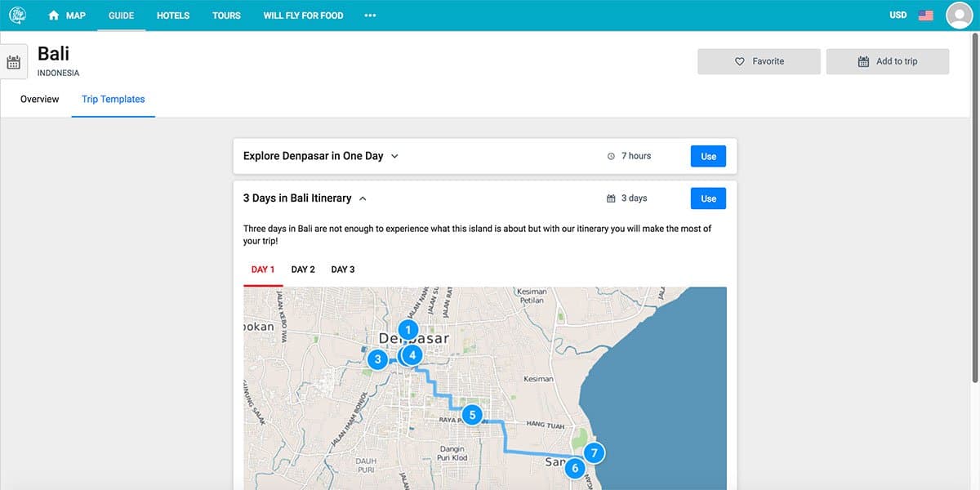Click map marker number 1

point(408,330)
